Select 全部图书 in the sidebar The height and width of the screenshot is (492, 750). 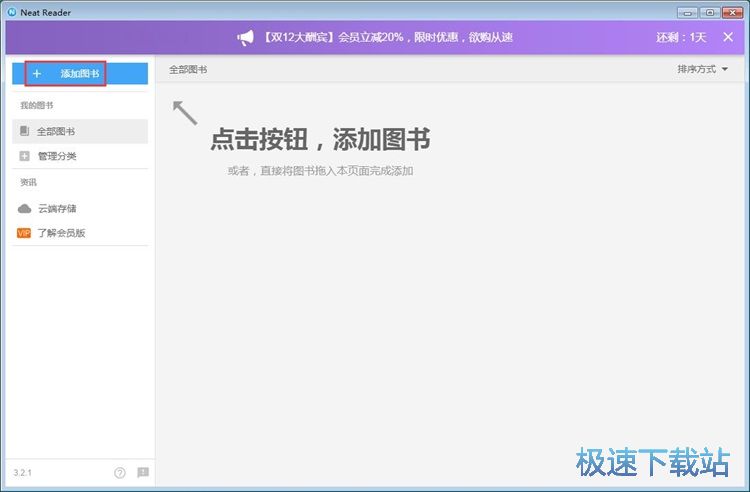coord(56,131)
